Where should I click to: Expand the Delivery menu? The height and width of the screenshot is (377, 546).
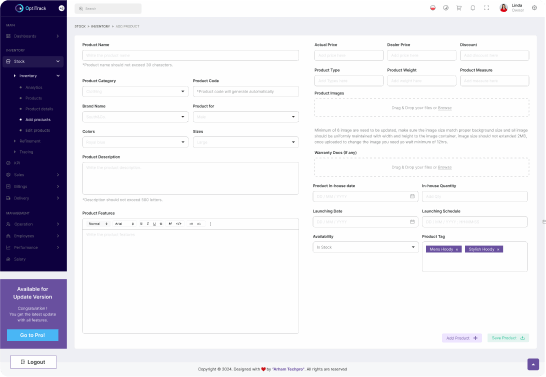click(33, 198)
